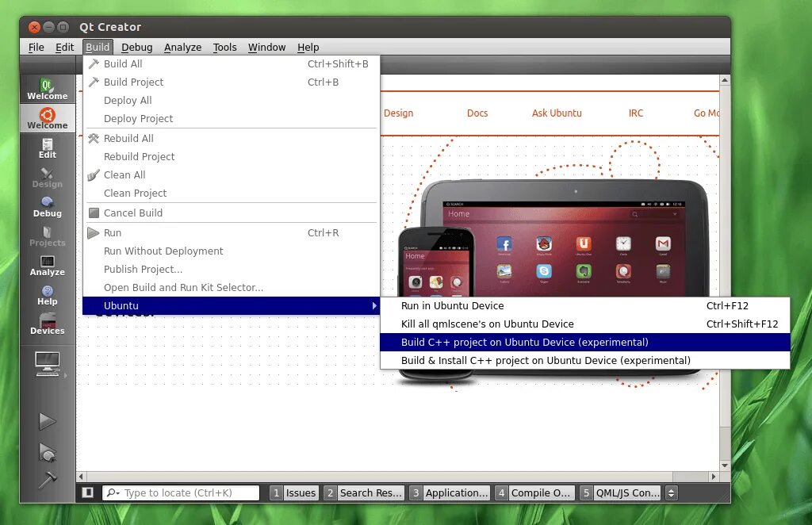Click the horizontal scrollbar left arrow
The height and width of the screenshot is (525, 812).
tap(82, 477)
